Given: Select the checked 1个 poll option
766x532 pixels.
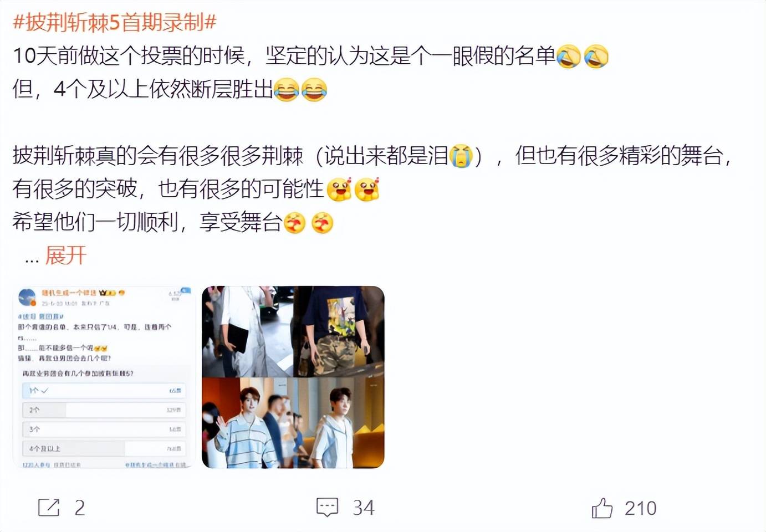Looking at the screenshot, I should pyautogui.click(x=104, y=391).
